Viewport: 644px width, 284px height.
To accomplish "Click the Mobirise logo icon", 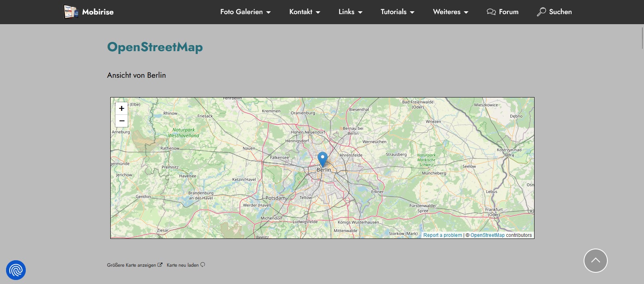I will click(x=71, y=12).
